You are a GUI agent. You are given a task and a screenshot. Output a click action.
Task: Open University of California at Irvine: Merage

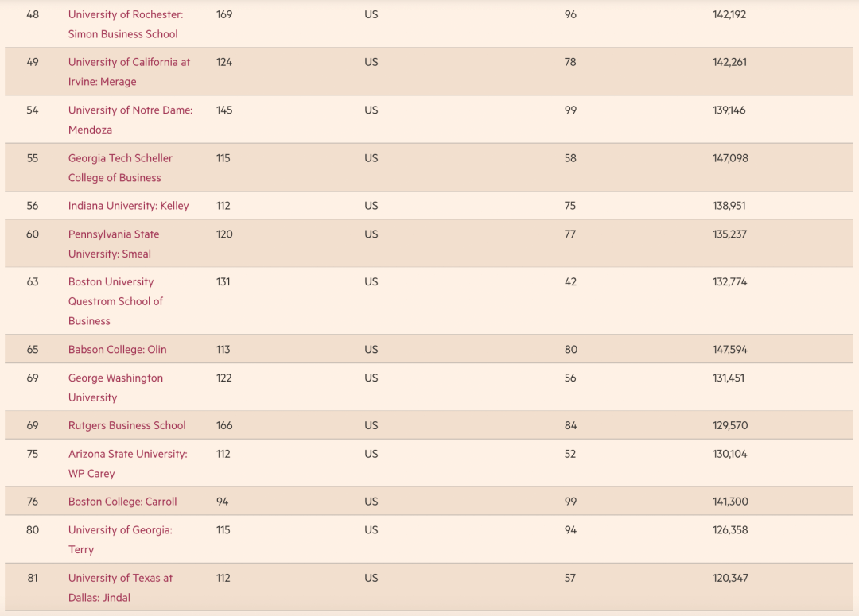coord(129,72)
